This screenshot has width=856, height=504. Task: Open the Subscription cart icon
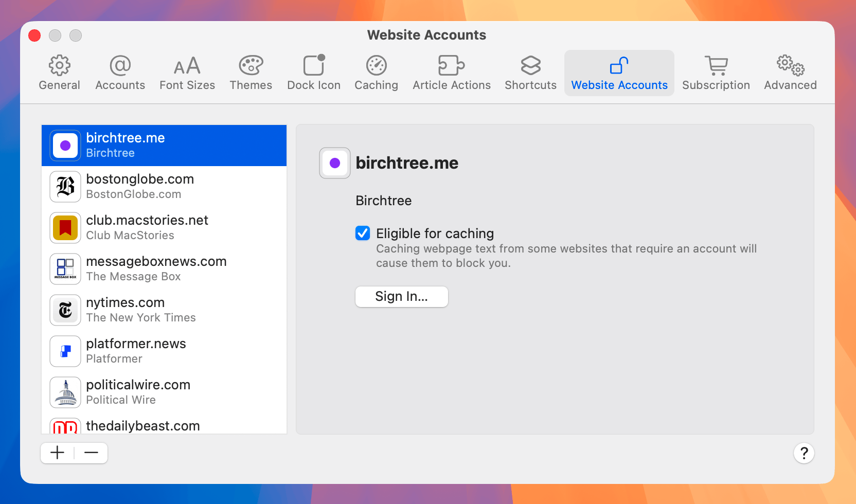[x=716, y=65]
